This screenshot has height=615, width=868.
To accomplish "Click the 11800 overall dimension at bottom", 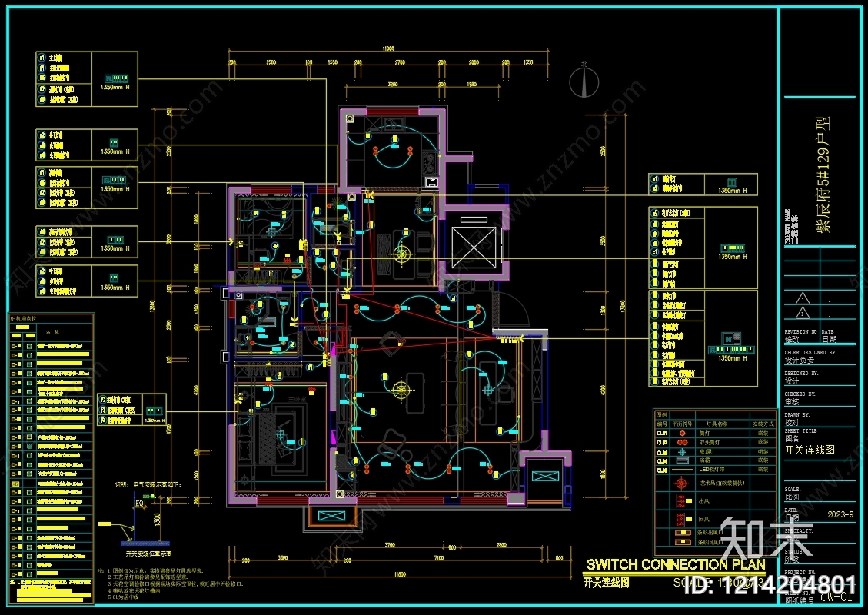I will [x=400, y=574].
